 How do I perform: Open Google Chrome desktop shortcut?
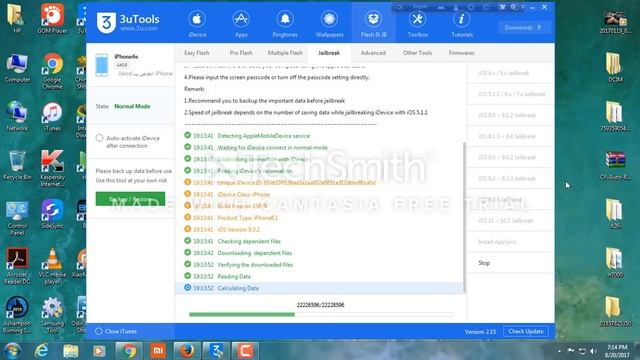click(x=52, y=71)
